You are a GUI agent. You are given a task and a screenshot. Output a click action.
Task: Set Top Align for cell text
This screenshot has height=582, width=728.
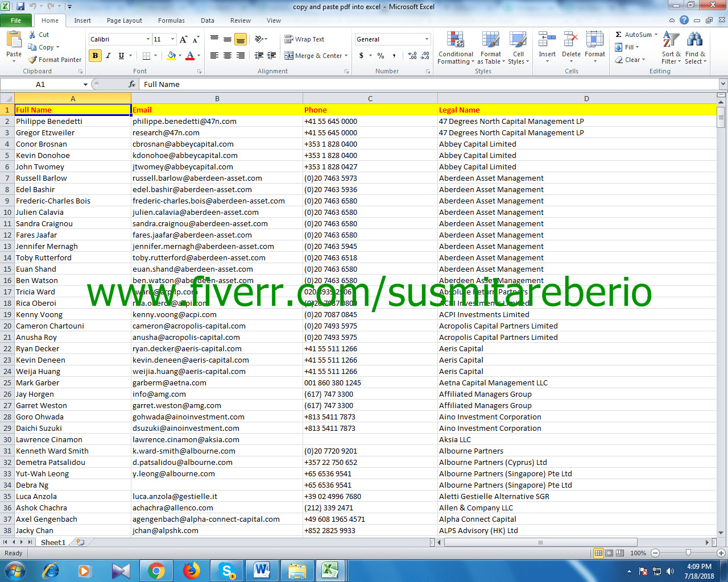(214, 39)
